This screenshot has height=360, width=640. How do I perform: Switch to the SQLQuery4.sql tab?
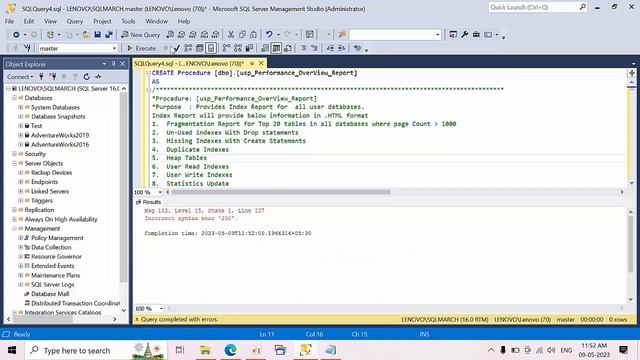tap(189, 63)
